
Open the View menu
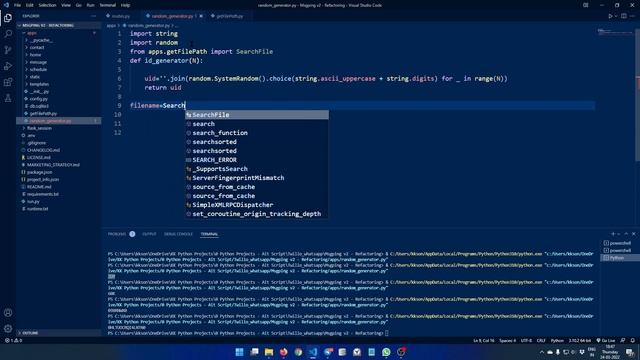click(66, 5)
